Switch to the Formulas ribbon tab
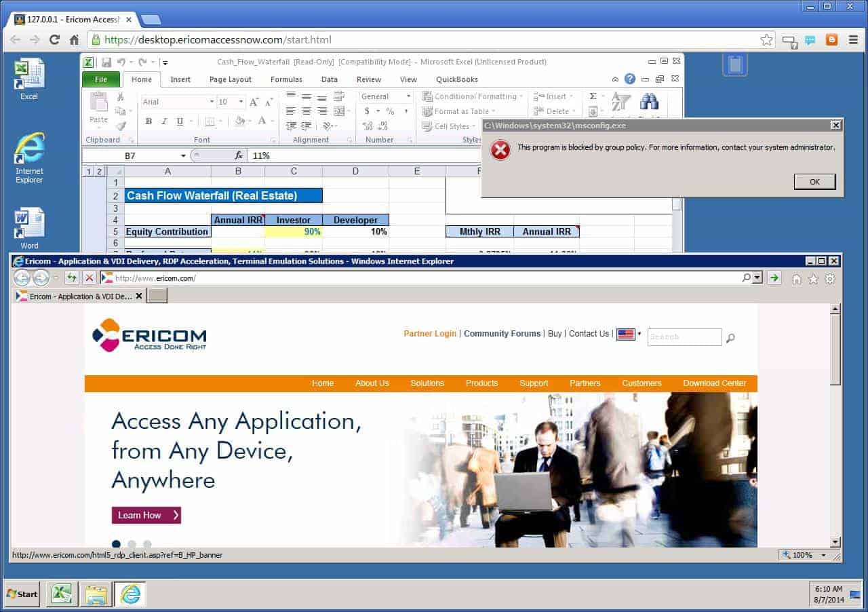868x612 pixels. [x=286, y=79]
